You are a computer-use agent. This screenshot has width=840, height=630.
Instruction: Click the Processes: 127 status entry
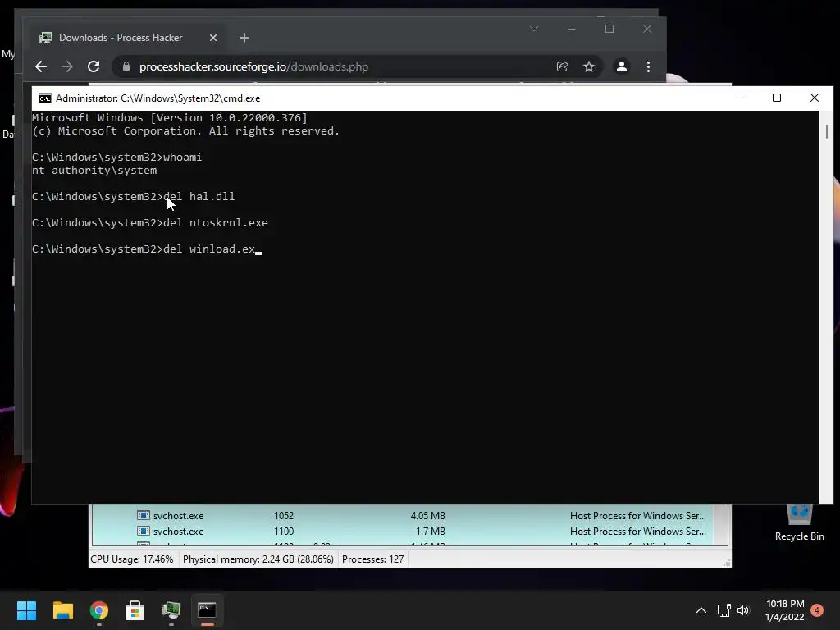(x=373, y=559)
